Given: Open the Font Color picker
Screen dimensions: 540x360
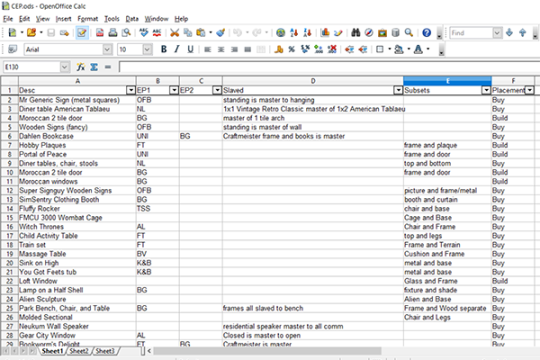Looking at the screenshot, I should [418, 49].
